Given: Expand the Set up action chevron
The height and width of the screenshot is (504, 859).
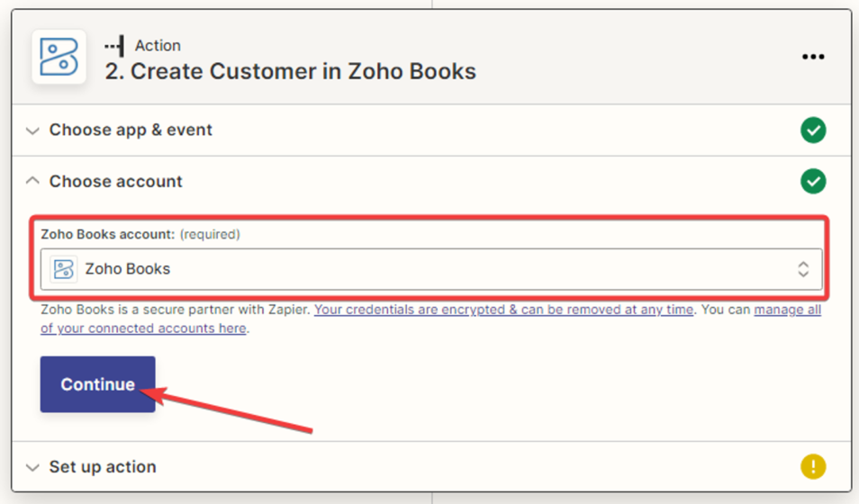Looking at the screenshot, I should click(33, 467).
